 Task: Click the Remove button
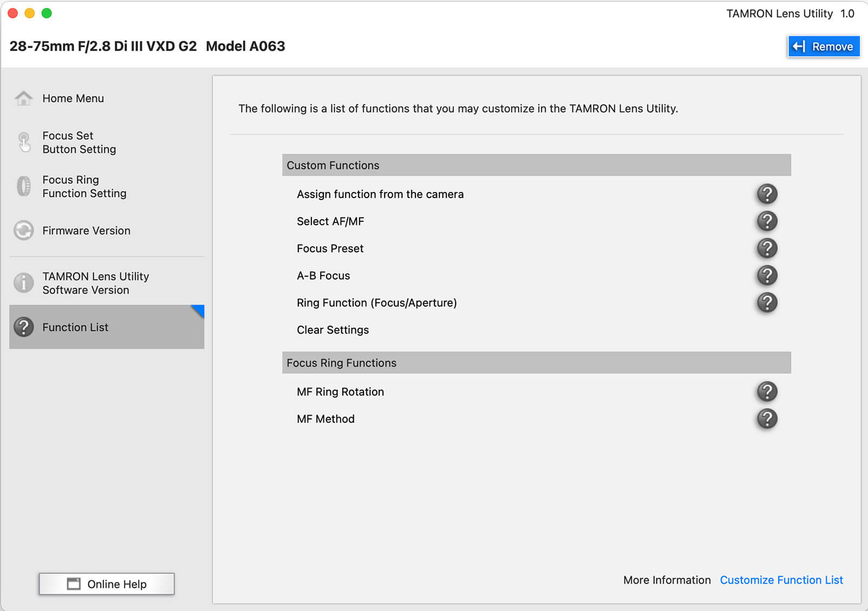(x=823, y=47)
